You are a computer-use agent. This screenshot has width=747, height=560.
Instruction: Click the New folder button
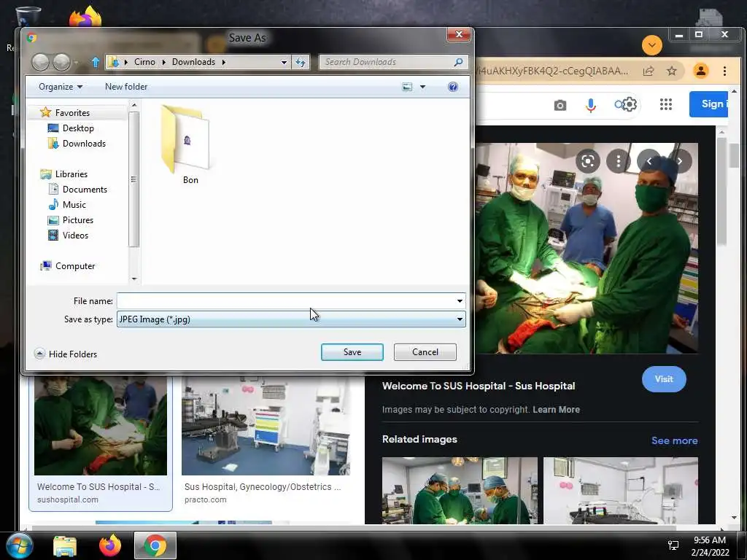tap(126, 87)
